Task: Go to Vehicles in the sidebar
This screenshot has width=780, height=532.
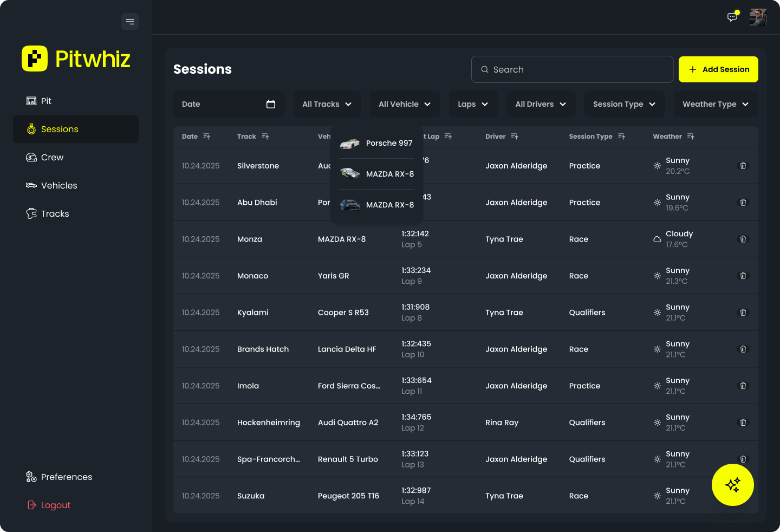Action: 59,185
